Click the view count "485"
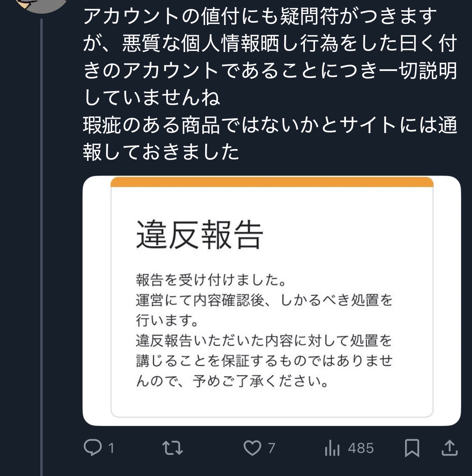 [x=360, y=448]
